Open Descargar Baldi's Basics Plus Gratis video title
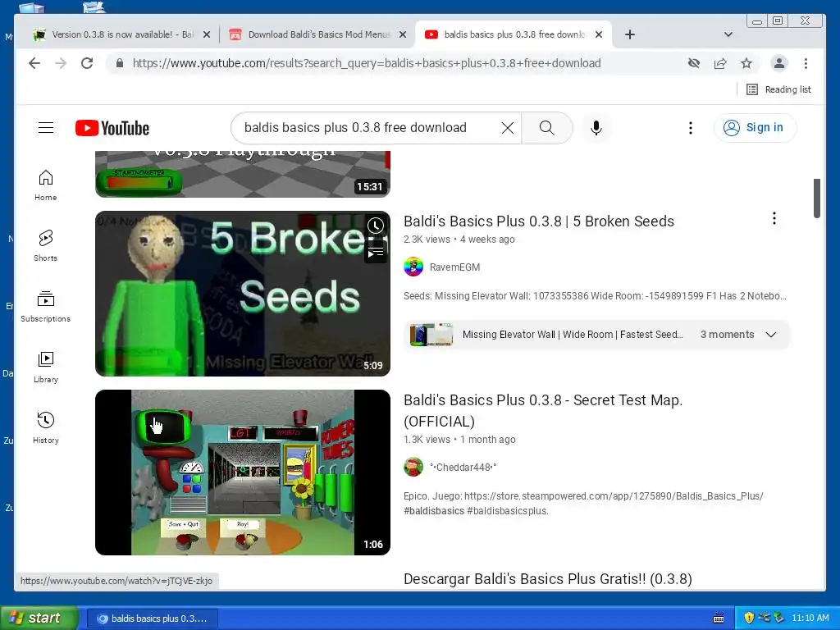Image resolution: width=840 pixels, height=630 pixels. (x=547, y=579)
